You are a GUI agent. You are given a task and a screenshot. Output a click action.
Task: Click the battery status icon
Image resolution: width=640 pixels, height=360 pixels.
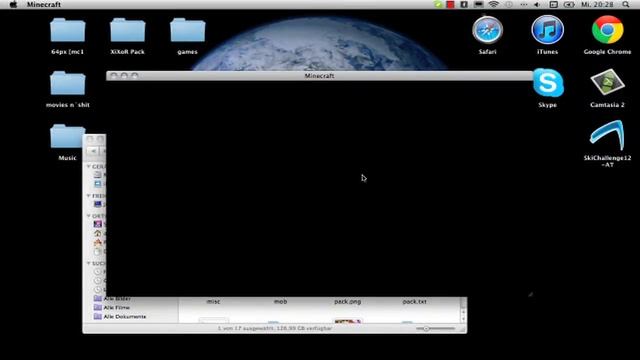coord(569,4)
